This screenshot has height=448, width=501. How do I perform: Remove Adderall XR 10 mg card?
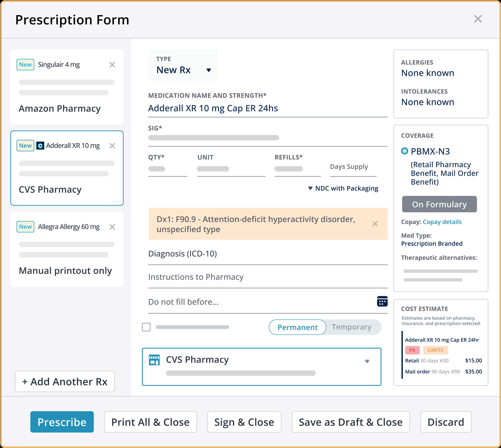coord(112,146)
